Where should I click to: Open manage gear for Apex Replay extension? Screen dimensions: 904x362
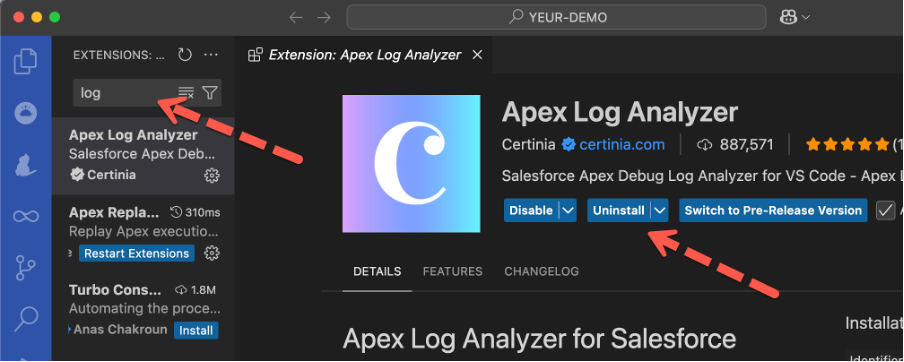212,253
